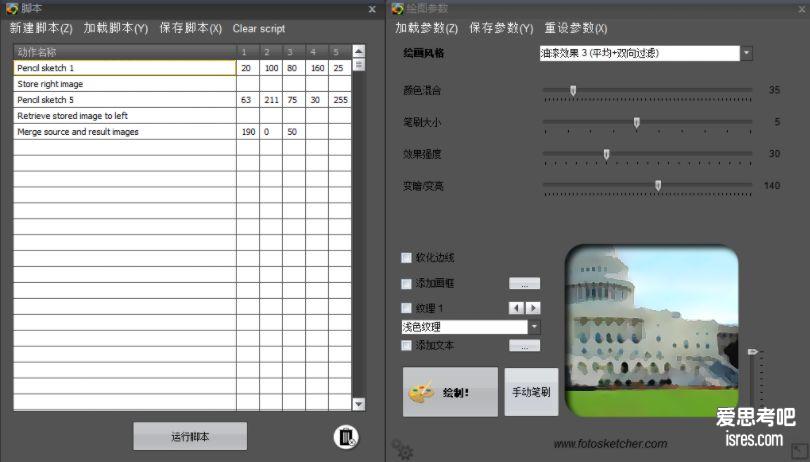Select Merge source and result images row
The width and height of the screenshot is (810, 462).
(182, 132)
